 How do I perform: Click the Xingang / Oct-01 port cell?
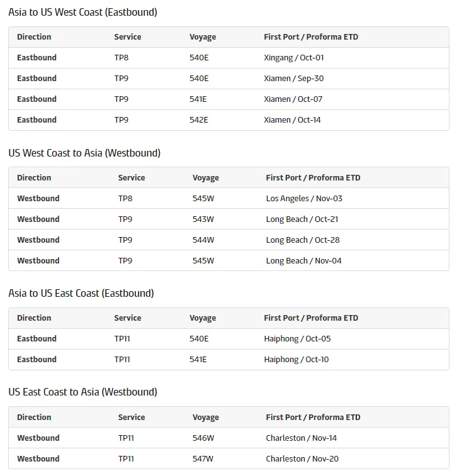pyautogui.click(x=293, y=58)
